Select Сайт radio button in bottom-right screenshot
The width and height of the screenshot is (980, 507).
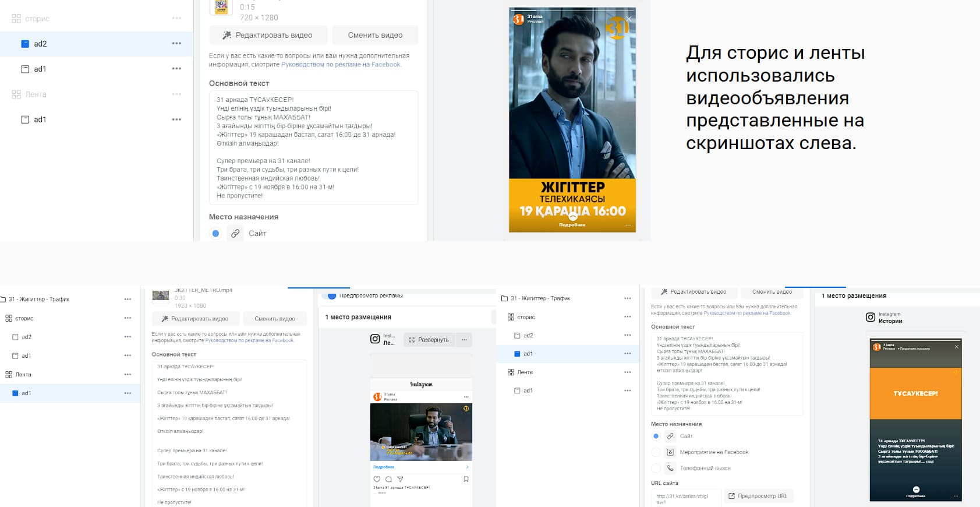point(656,436)
